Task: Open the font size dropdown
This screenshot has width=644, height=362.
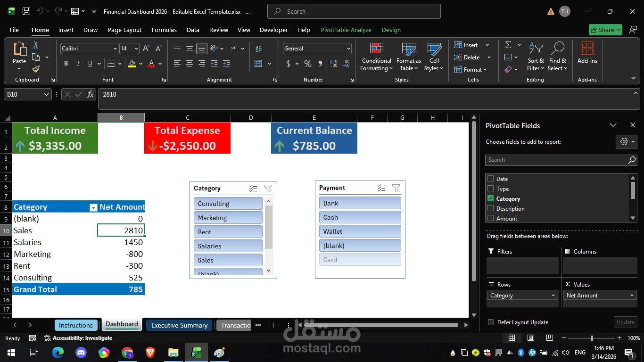Action: (136, 49)
